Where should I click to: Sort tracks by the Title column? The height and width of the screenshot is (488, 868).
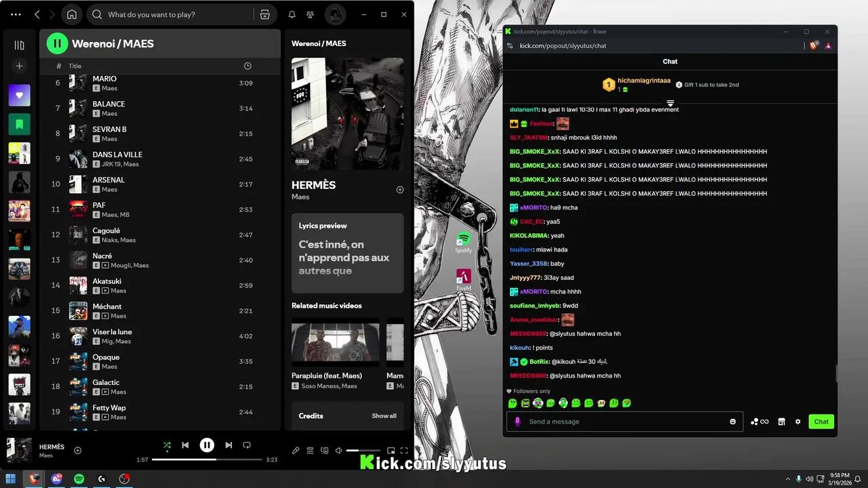pos(75,66)
